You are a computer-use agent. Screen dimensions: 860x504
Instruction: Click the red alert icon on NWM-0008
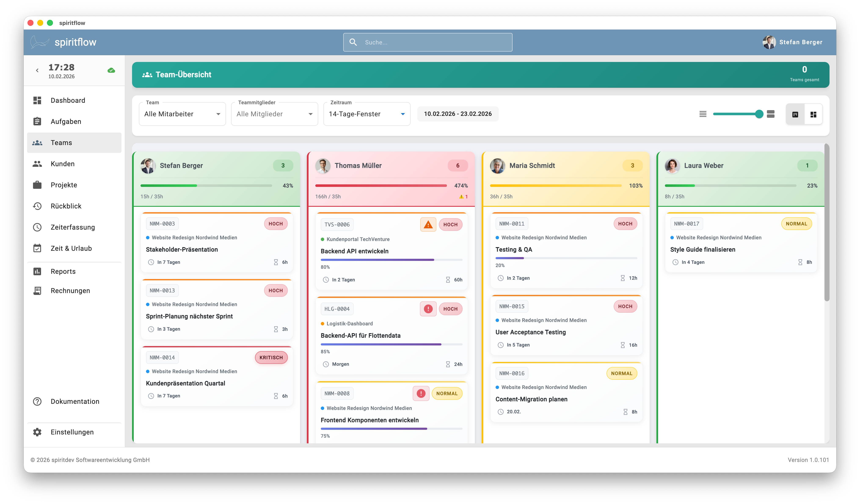click(421, 393)
